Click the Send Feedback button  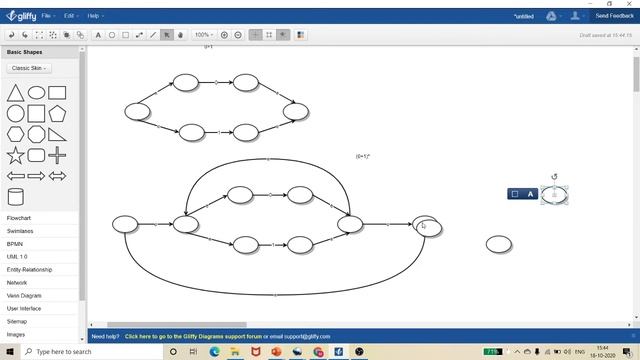point(614,16)
